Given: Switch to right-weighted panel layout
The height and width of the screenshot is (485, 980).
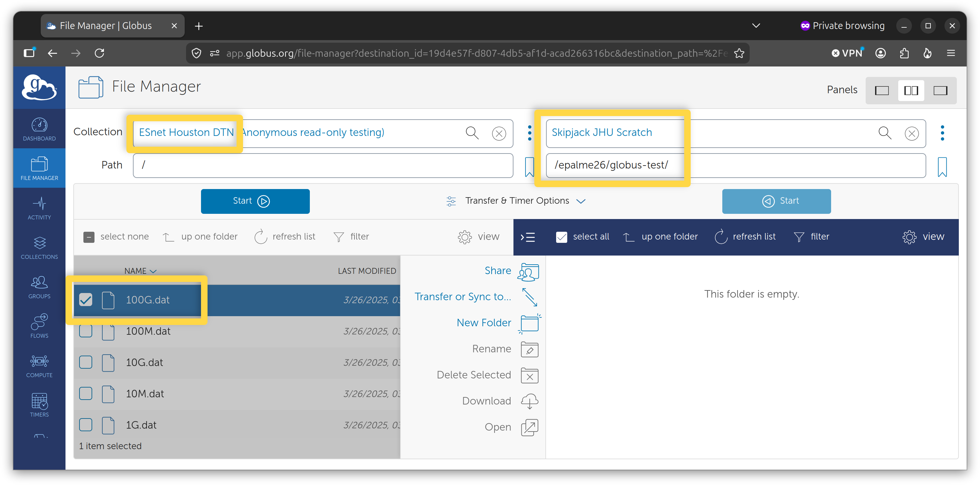Looking at the screenshot, I should coord(940,91).
